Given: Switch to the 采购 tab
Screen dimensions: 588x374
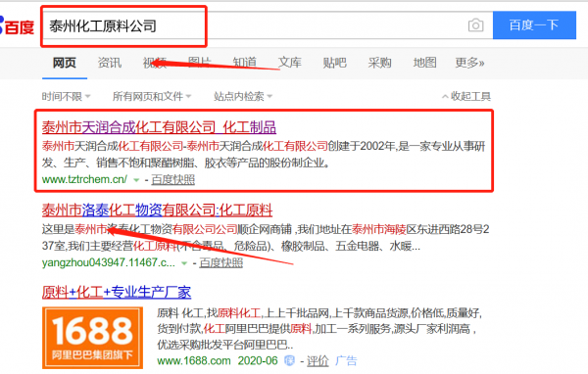Looking at the screenshot, I should (379, 63).
